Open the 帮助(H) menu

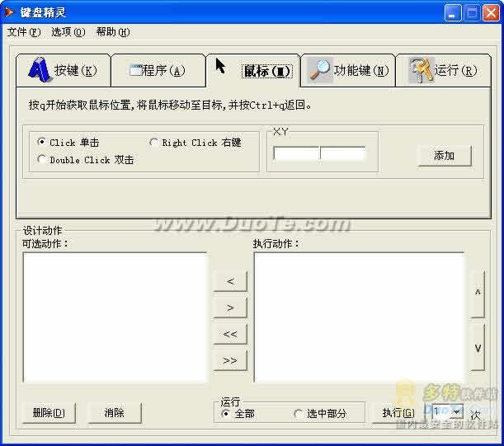click(x=113, y=32)
